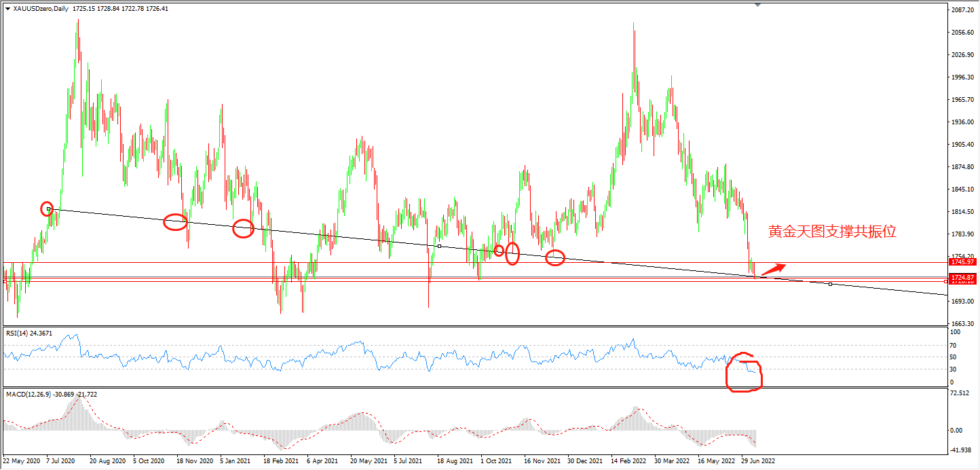This screenshot has width=980, height=470.
Task: Click the 1724.87 red price label
Action: (962, 278)
